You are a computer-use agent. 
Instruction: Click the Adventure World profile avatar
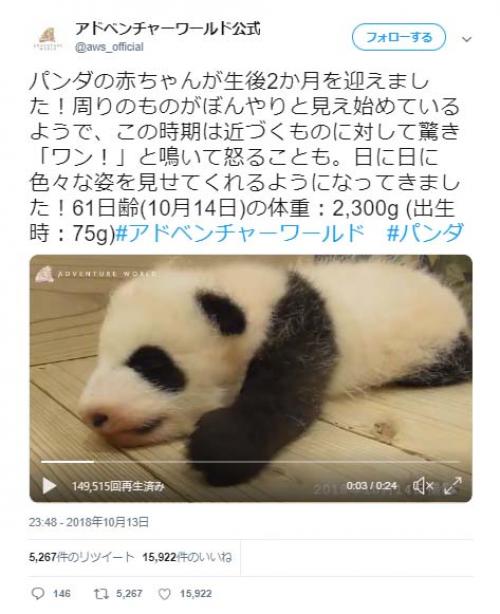[x=48, y=38]
